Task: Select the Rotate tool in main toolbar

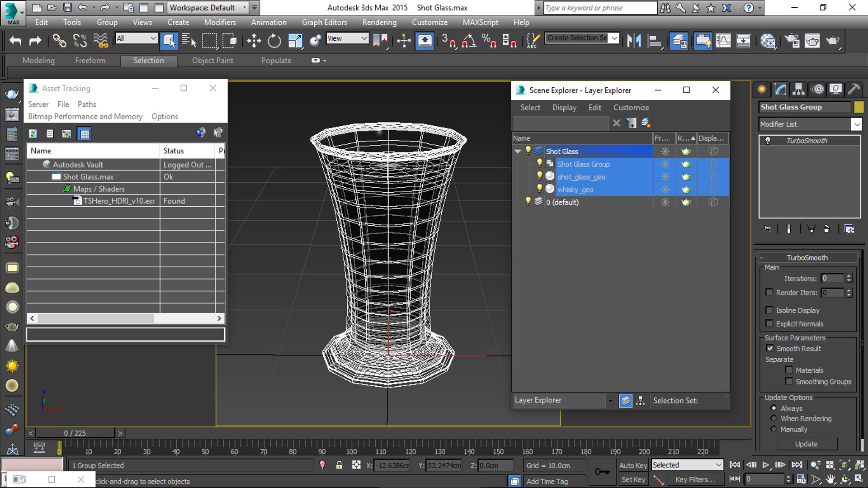Action: click(274, 41)
